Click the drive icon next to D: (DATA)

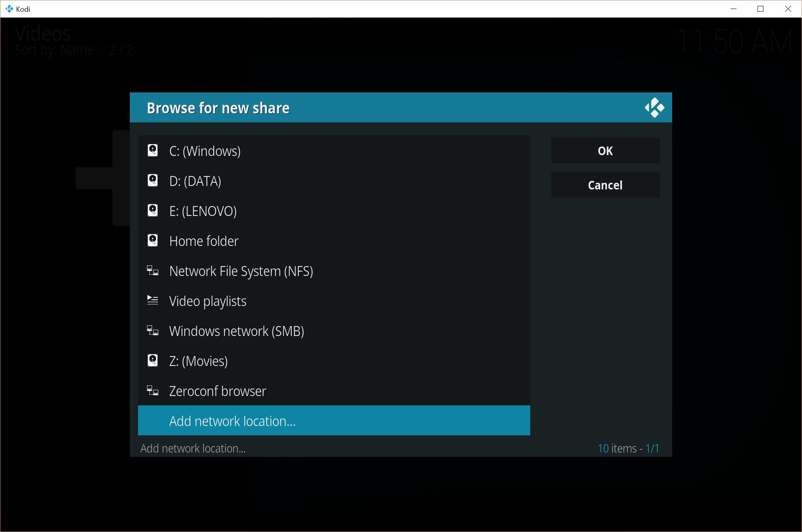152,180
